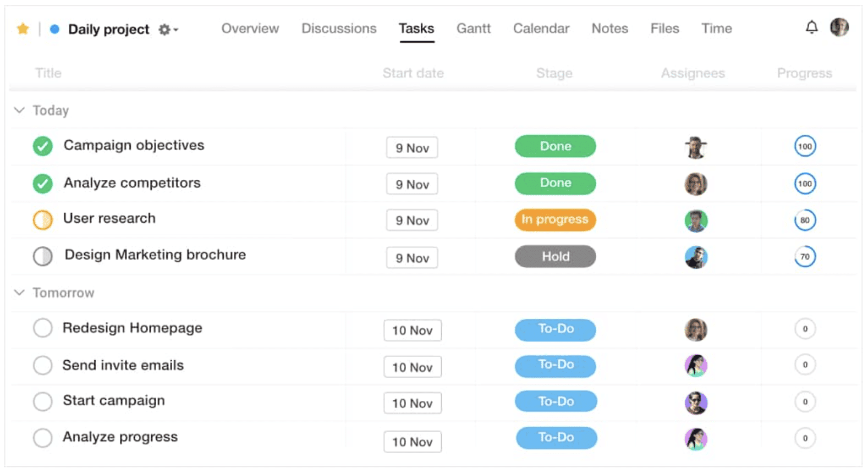Click the Design Marketing brochure assignee avatar
Image resolution: width=868 pixels, height=474 pixels.
pos(696,257)
